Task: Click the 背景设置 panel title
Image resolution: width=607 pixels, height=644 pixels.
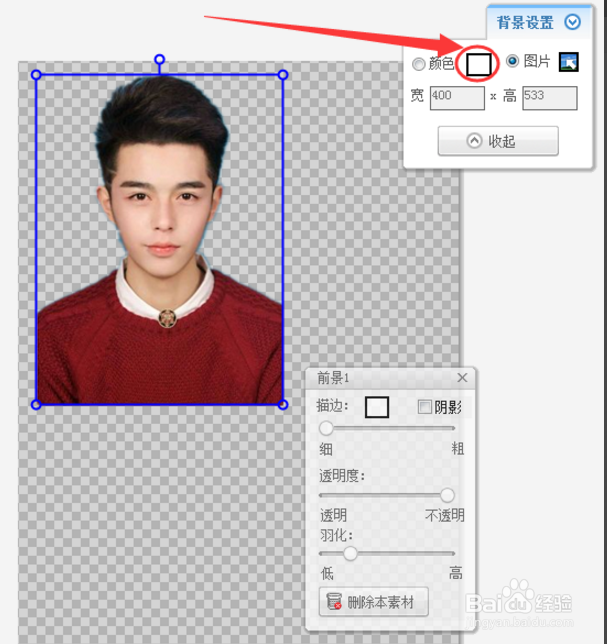Action: click(x=525, y=22)
